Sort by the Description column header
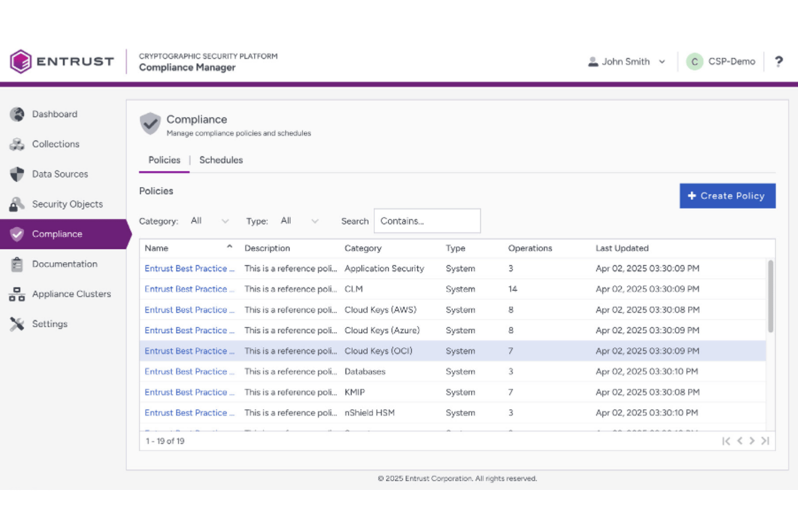Screen dimensions: 798x532 [x=267, y=248]
